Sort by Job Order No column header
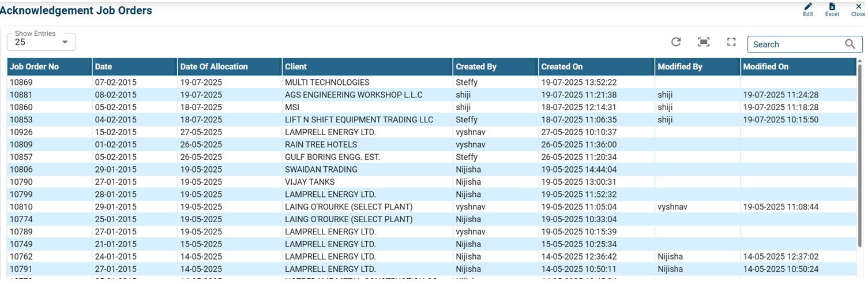This screenshot has width=868, height=284. pyautogui.click(x=35, y=67)
